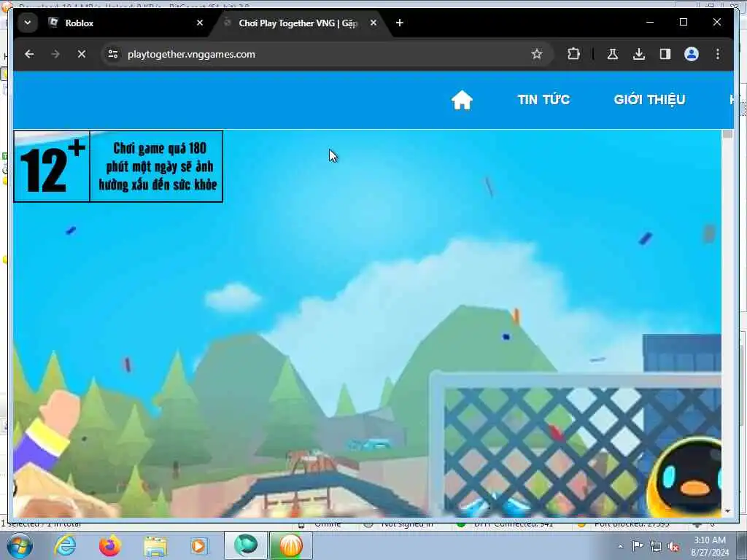Open a new tab with the plus button
The image size is (747, 560).
pos(400,23)
